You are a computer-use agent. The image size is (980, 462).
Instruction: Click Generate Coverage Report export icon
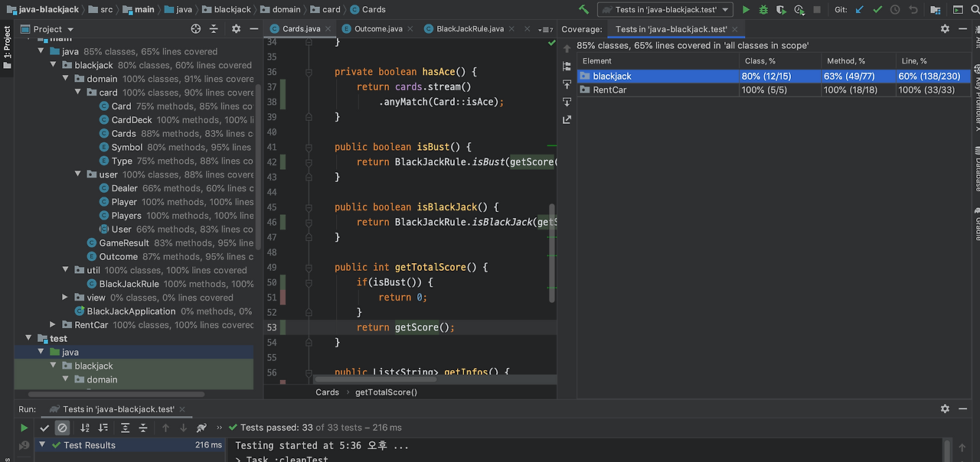(567, 119)
